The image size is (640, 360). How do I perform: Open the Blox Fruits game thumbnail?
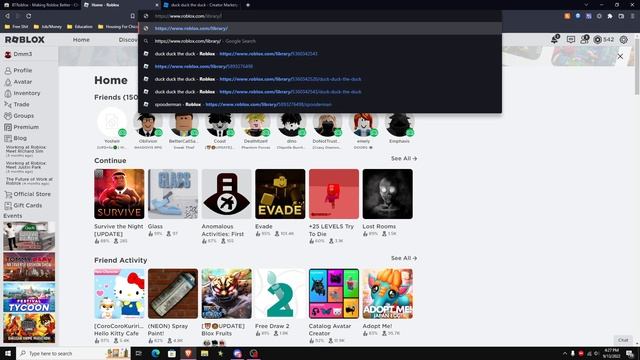point(227,293)
